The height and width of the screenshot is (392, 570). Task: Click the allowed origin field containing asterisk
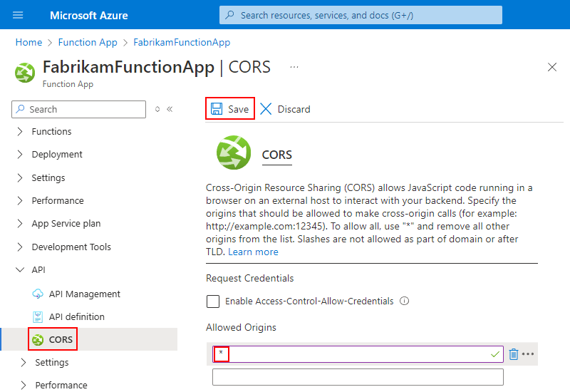[x=358, y=354]
